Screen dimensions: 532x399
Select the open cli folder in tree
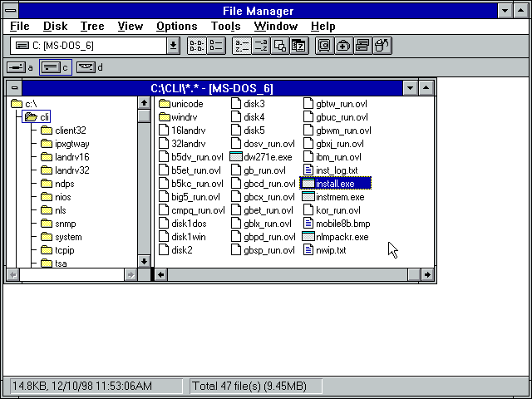[37, 117]
